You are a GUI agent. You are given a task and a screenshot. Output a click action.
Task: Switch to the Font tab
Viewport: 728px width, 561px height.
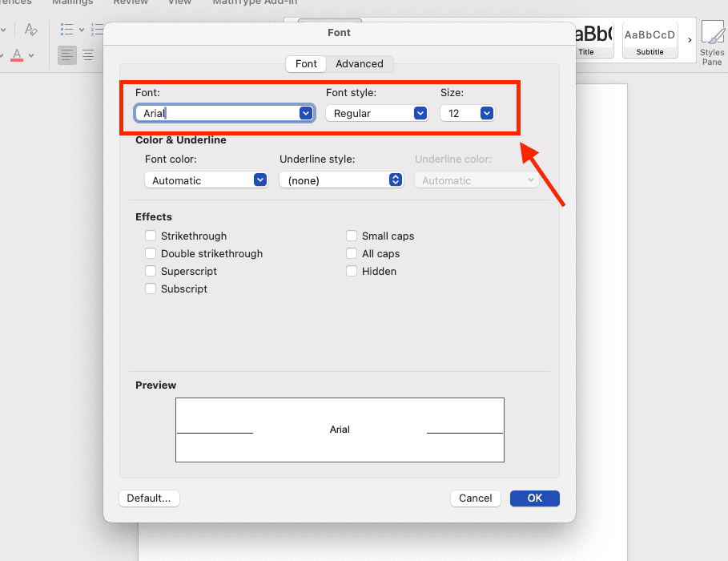[x=306, y=63]
